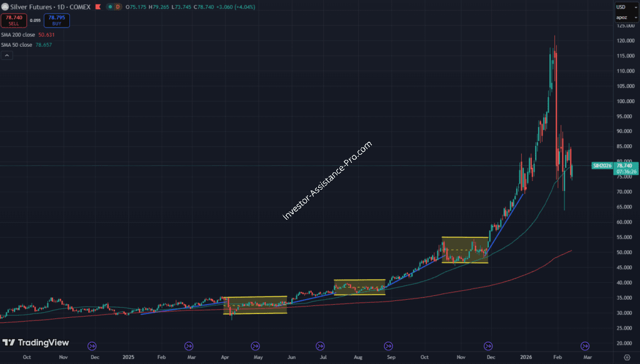Click the Silver Futures symbol logo icon
The height and width of the screenshot is (364, 640).
(x=4, y=6)
